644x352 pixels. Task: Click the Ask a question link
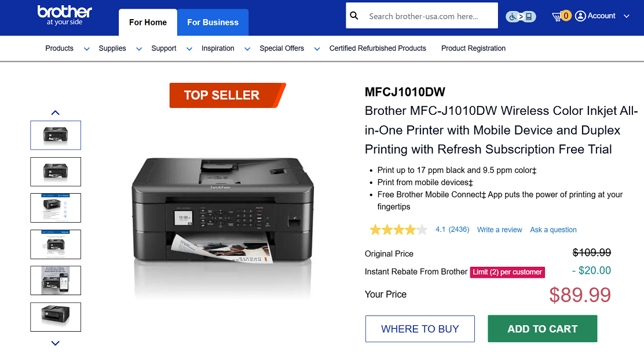click(553, 230)
